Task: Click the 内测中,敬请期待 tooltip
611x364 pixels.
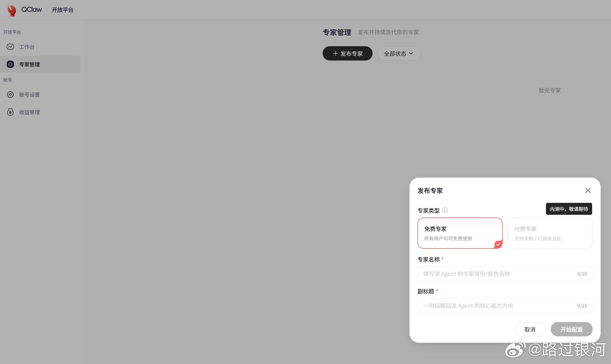Action: click(569, 209)
